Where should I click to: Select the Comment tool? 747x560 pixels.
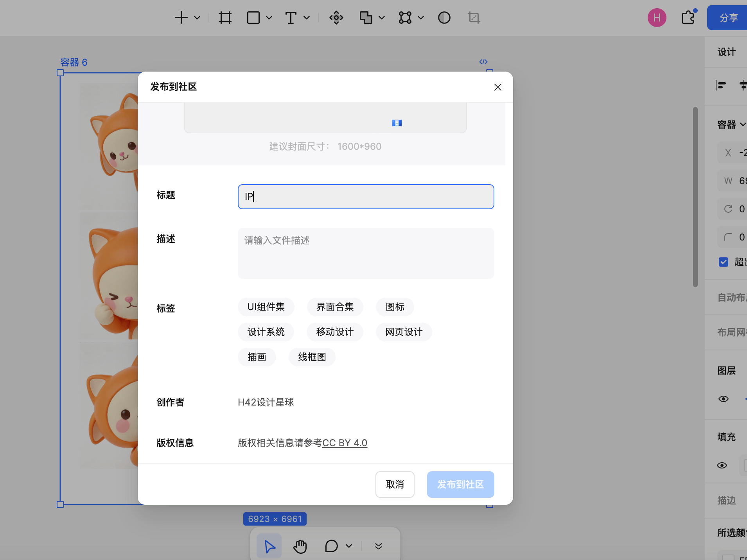pos(331,546)
